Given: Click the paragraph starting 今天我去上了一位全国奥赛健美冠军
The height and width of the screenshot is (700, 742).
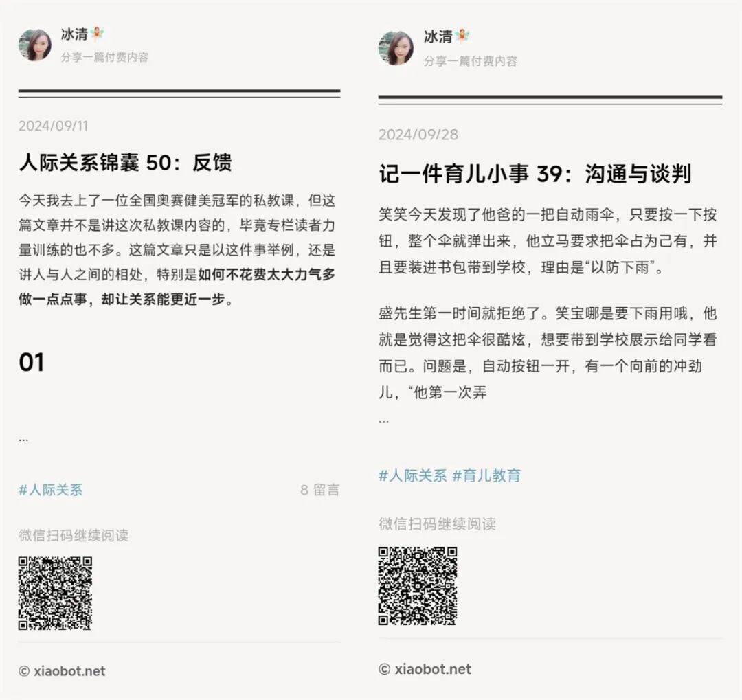Looking at the screenshot, I should pos(177,250).
